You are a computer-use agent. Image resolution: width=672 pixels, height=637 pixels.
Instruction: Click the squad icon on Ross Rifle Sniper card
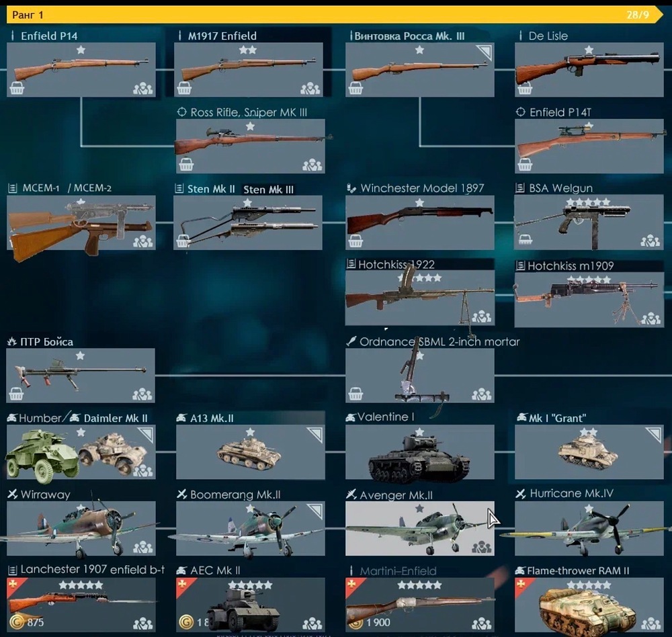click(x=312, y=165)
